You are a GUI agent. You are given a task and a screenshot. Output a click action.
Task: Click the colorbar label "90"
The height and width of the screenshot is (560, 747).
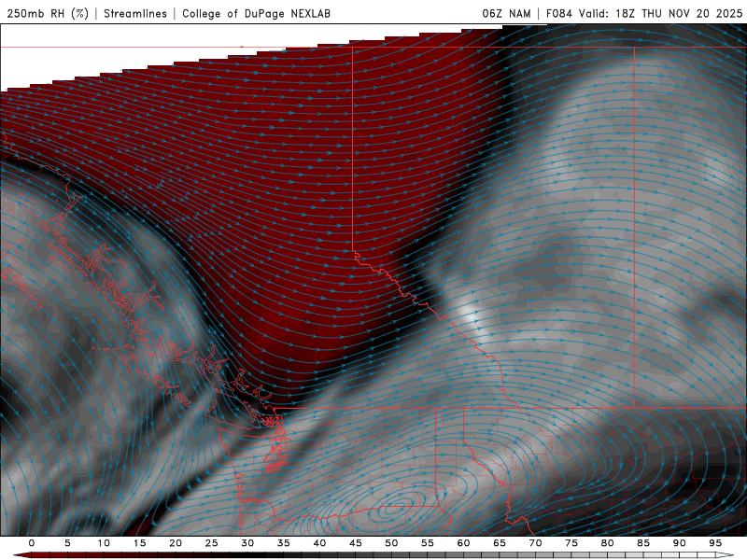click(680, 543)
